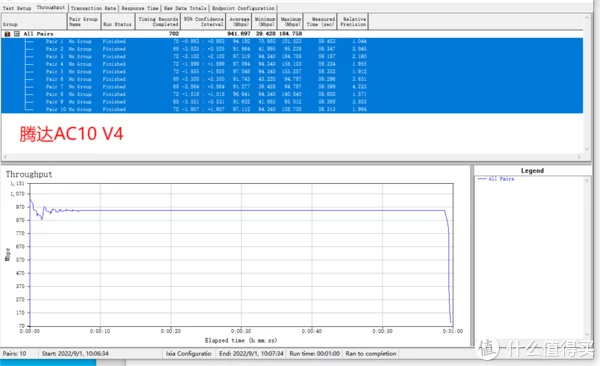
Task: Switch to the Test Setup tab
Action: pos(17,8)
